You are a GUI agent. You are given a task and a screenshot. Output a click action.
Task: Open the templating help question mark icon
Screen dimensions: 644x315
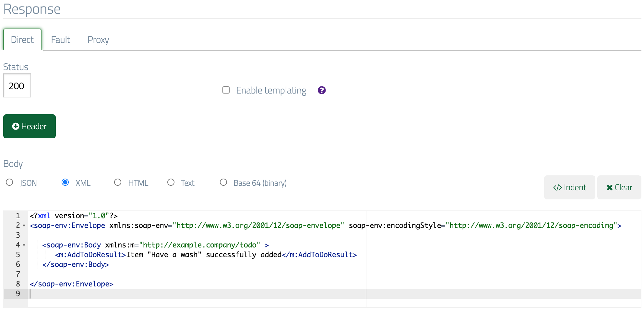(322, 90)
